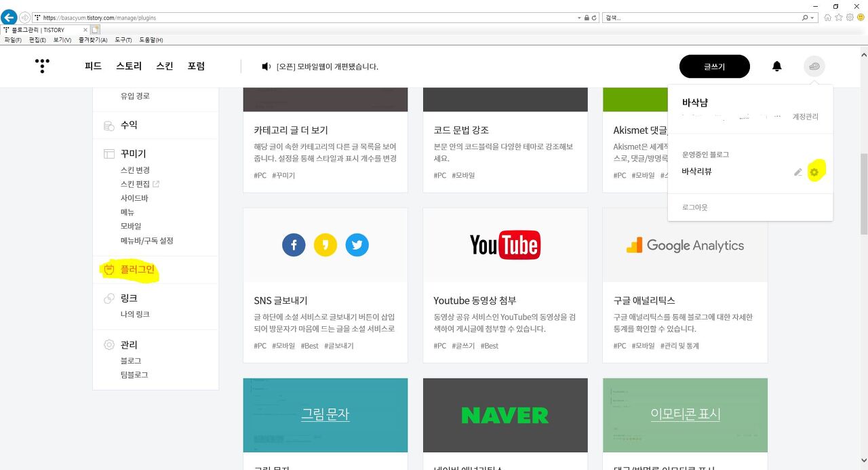This screenshot has width=868, height=470.
Task: Open the Youtube 동영상 첨부 plugin title
Action: pos(475,300)
